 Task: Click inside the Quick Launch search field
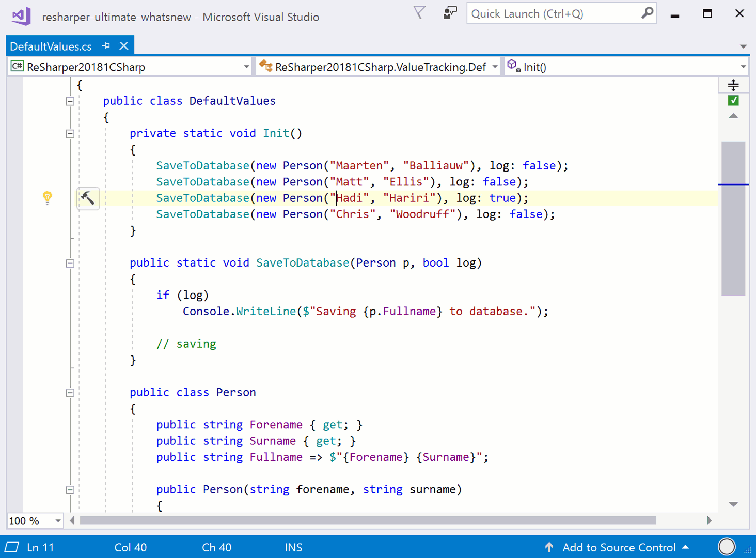(553, 14)
